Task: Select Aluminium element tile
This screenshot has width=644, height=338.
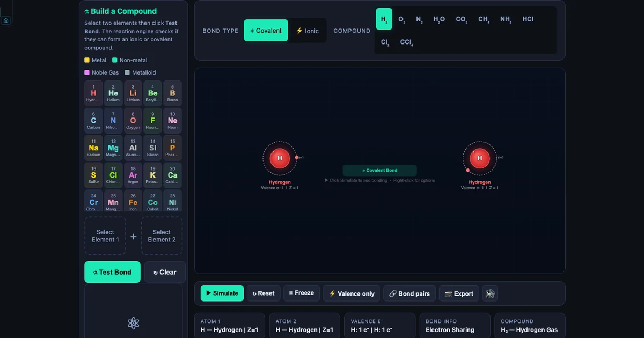Action: (x=133, y=148)
